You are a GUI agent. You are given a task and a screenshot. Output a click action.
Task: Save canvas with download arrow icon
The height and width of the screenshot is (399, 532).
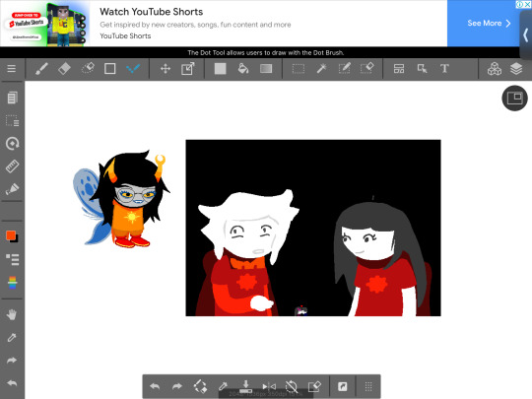pyautogui.click(x=245, y=386)
